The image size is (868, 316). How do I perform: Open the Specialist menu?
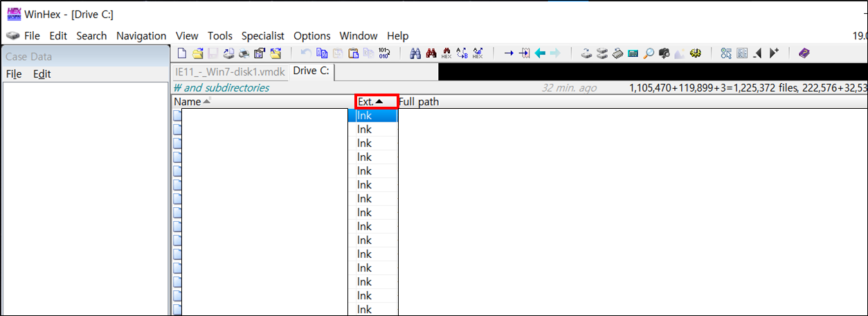tap(263, 35)
